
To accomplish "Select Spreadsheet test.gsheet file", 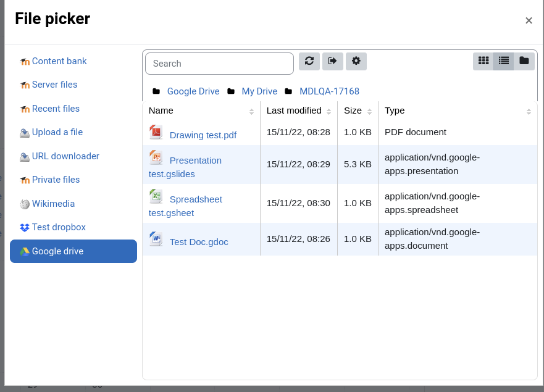I will click(186, 206).
